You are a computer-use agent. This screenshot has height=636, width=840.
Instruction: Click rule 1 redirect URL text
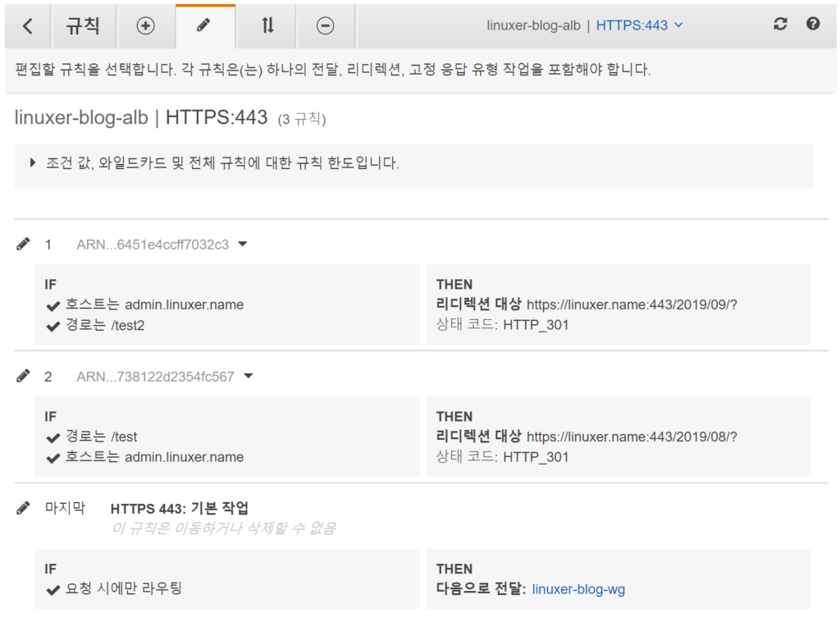pos(632,304)
